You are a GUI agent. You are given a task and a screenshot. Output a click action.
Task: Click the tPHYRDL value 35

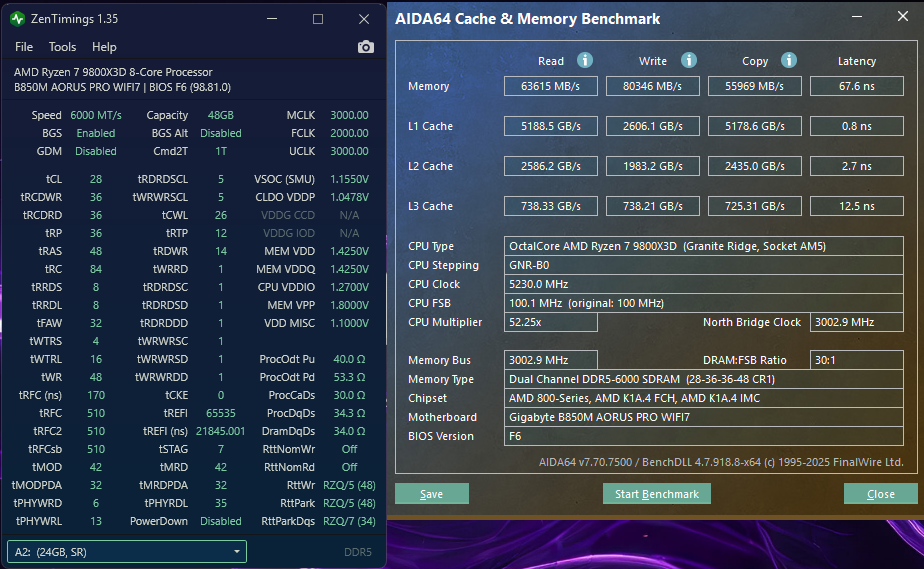pos(220,503)
